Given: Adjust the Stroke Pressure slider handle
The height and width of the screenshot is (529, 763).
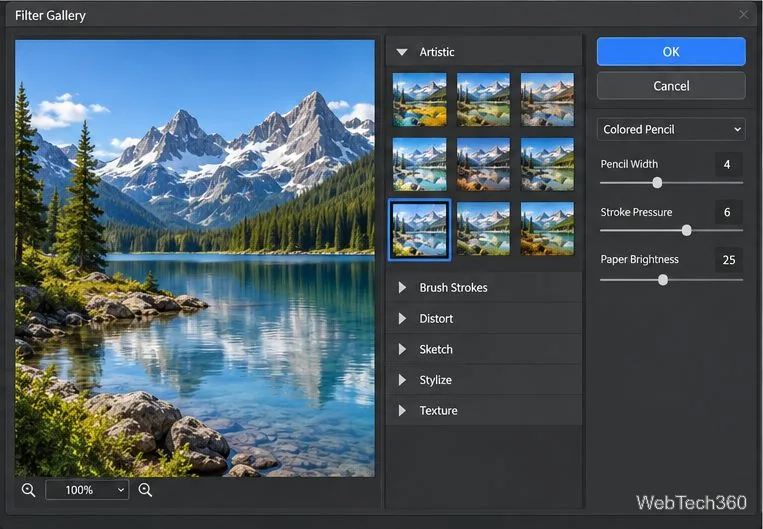Looking at the screenshot, I should click(x=686, y=230).
